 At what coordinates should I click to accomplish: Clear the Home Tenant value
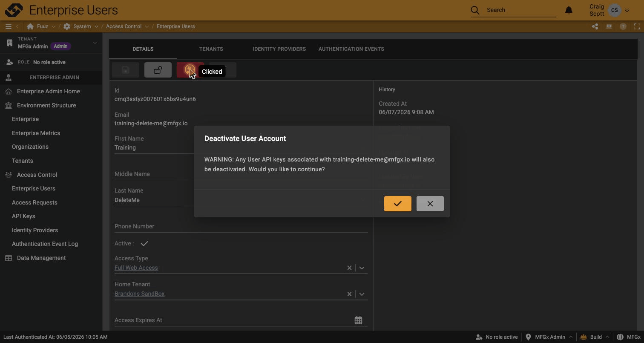point(349,294)
